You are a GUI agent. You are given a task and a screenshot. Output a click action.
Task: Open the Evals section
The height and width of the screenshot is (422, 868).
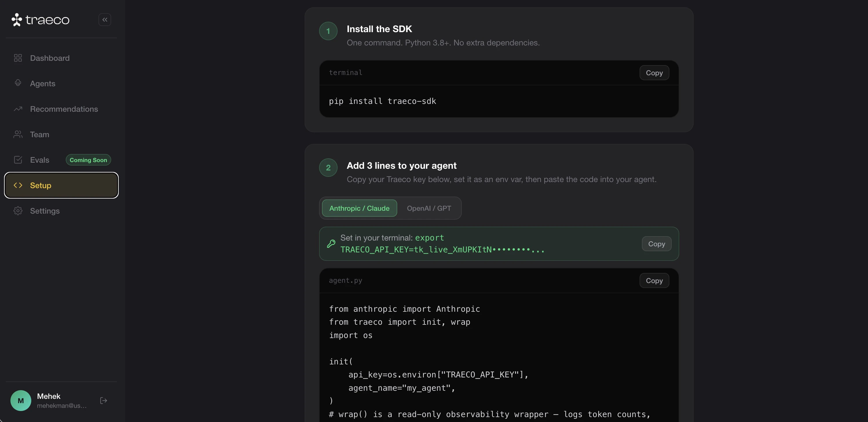click(61, 160)
